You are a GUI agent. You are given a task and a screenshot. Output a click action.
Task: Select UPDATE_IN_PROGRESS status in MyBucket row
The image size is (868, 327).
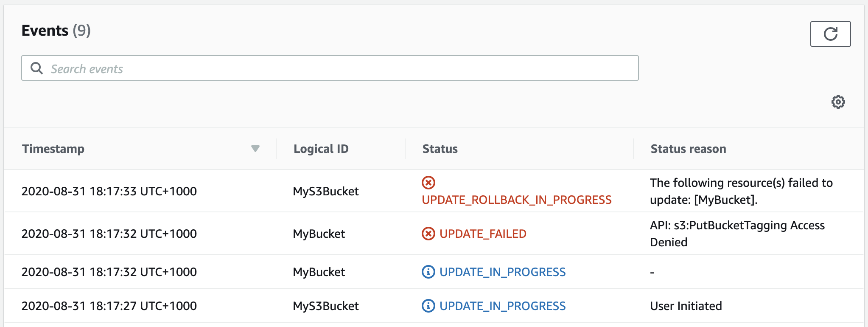tap(503, 272)
